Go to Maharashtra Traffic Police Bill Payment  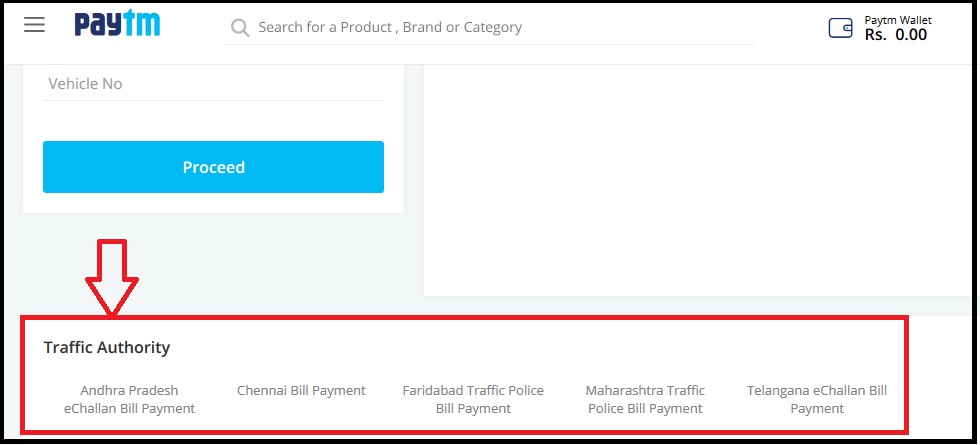[645, 399]
